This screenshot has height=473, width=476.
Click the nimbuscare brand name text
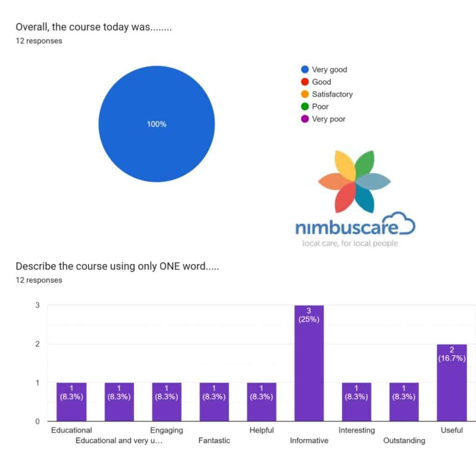[346, 228]
